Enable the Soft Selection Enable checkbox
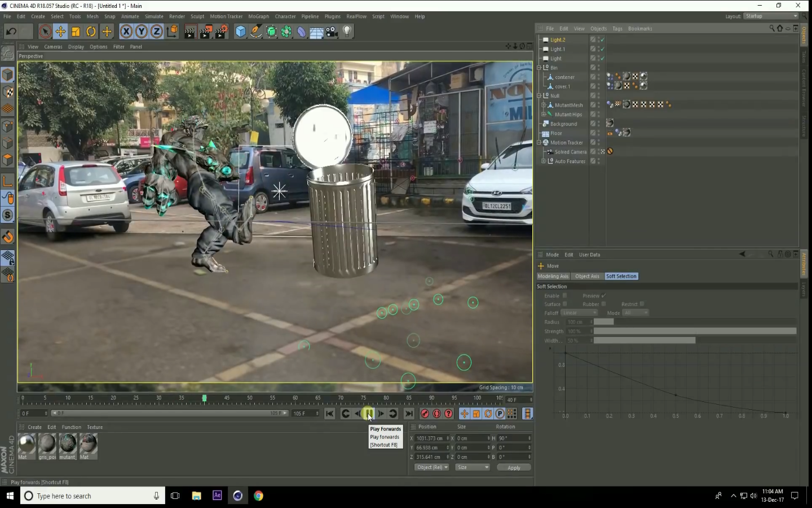The width and height of the screenshot is (812, 508). tap(564, 296)
